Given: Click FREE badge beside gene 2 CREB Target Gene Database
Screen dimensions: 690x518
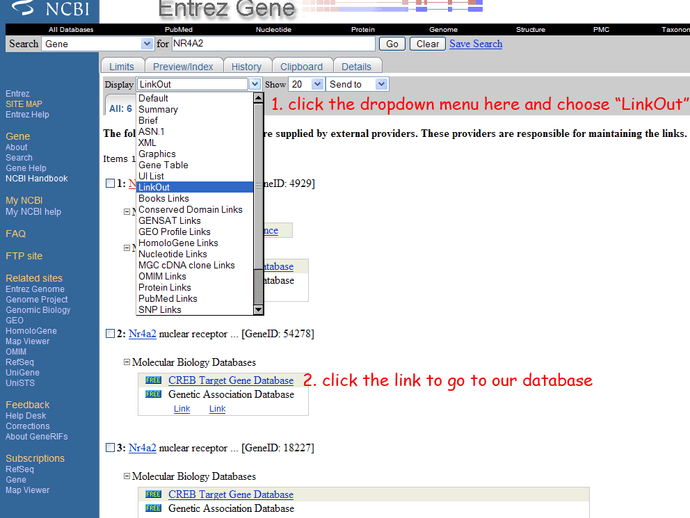Looking at the screenshot, I should pyautogui.click(x=153, y=380).
